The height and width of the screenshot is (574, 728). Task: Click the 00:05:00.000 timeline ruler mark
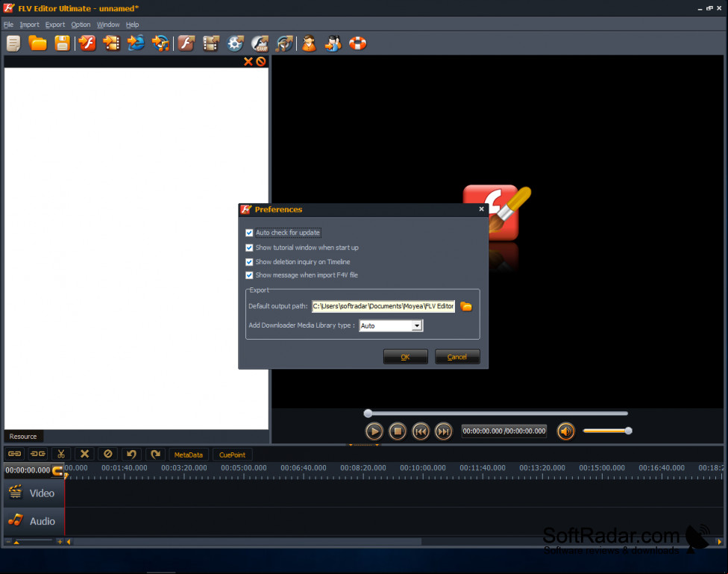[x=244, y=468]
